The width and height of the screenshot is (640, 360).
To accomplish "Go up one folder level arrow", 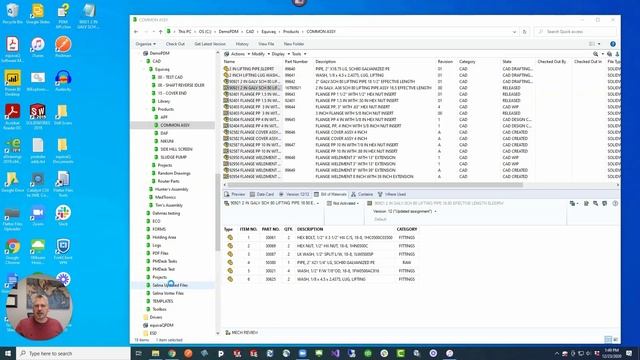I will coord(160,31).
